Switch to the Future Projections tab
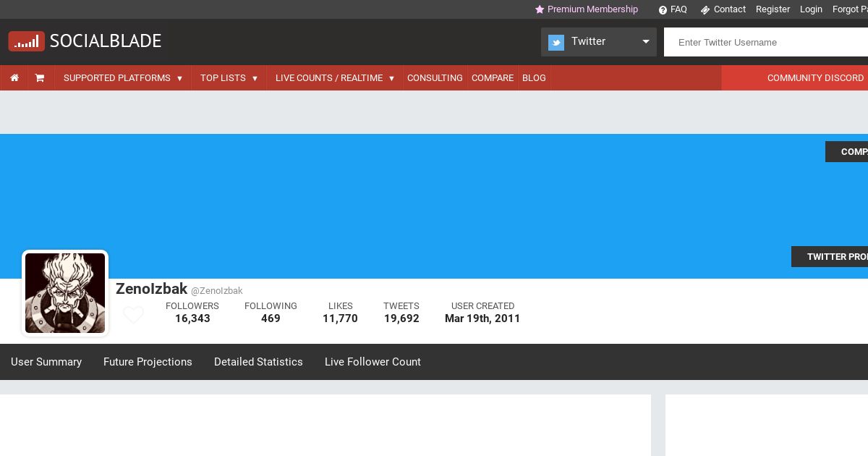Viewport: 868px width, 456px height. pyautogui.click(x=148, y=362)
